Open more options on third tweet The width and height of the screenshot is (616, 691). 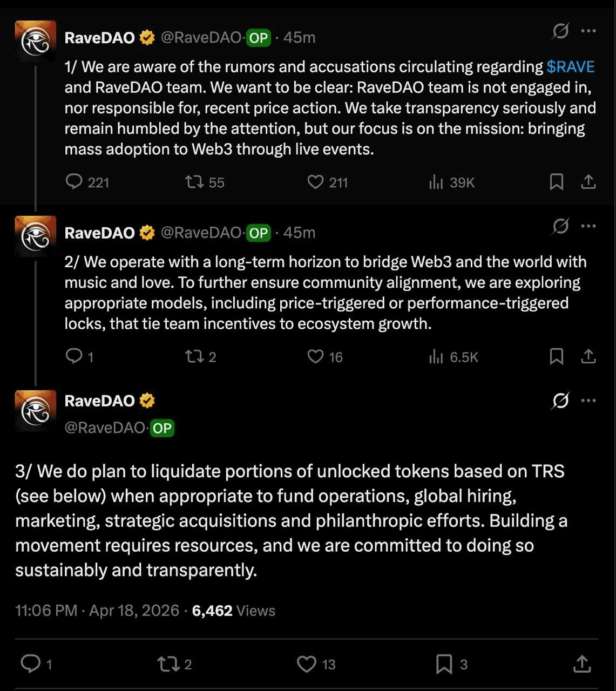[588, 400]
